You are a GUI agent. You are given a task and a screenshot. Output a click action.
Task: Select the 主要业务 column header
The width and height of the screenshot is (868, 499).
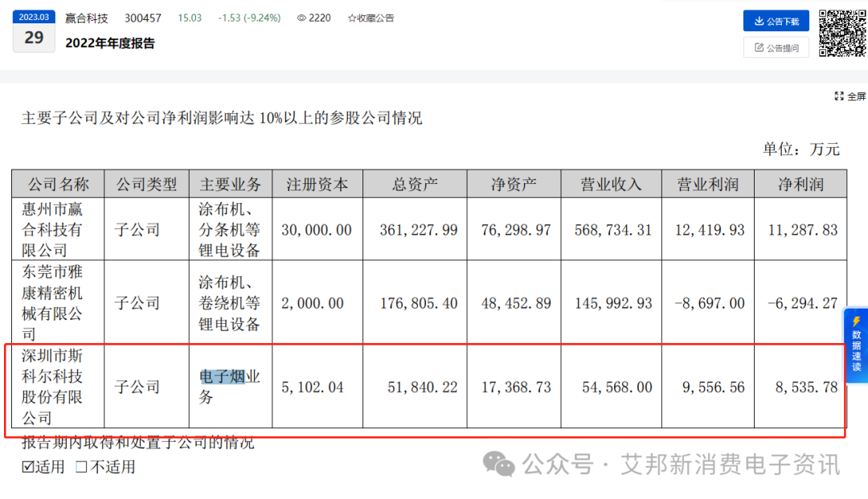(x=231, y=184)
